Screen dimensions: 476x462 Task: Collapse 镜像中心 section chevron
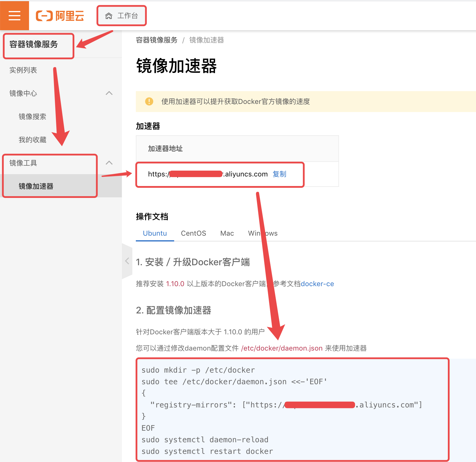(109, 93)
